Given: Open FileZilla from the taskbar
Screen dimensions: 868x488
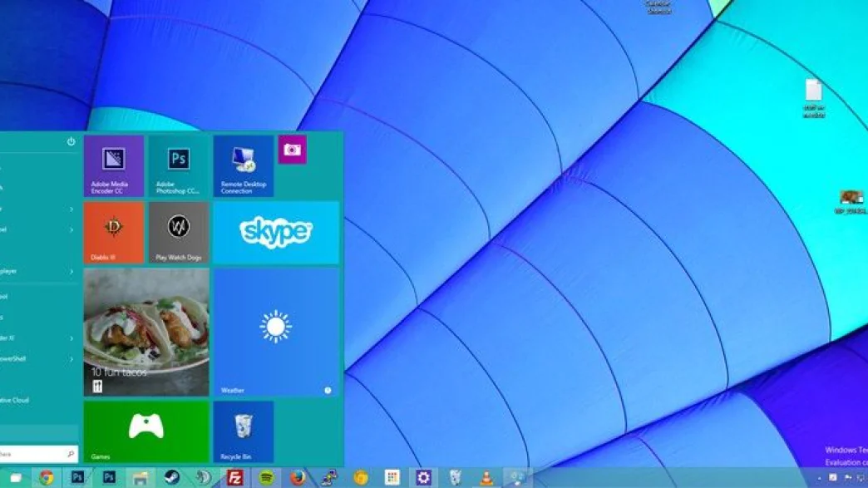Looking at the screenshot, I should point(234,477).
